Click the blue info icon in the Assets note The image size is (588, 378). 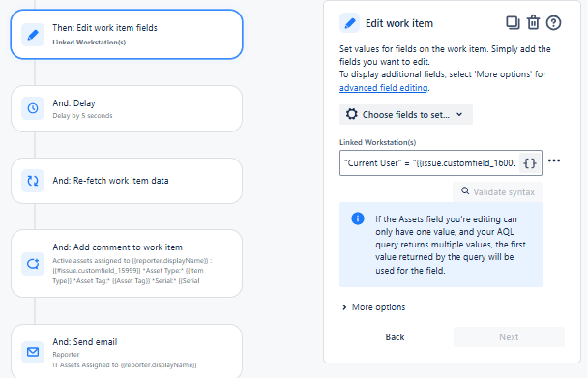[358, 218]
